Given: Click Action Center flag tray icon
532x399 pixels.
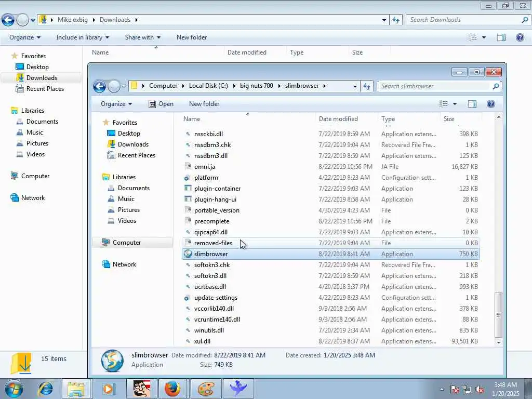Looking at the screenshot, I should pyautogui.click(x=454, y=390).
